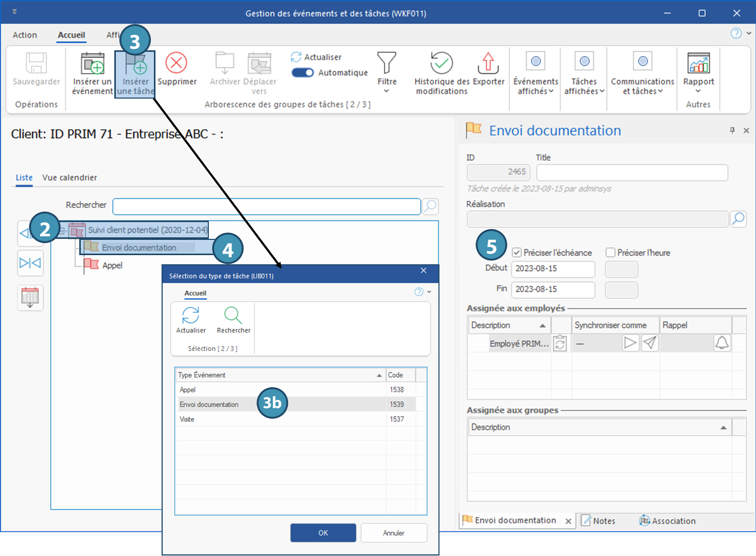Click the Rechercher magnifier in dialog

click(x=233, y=316)
